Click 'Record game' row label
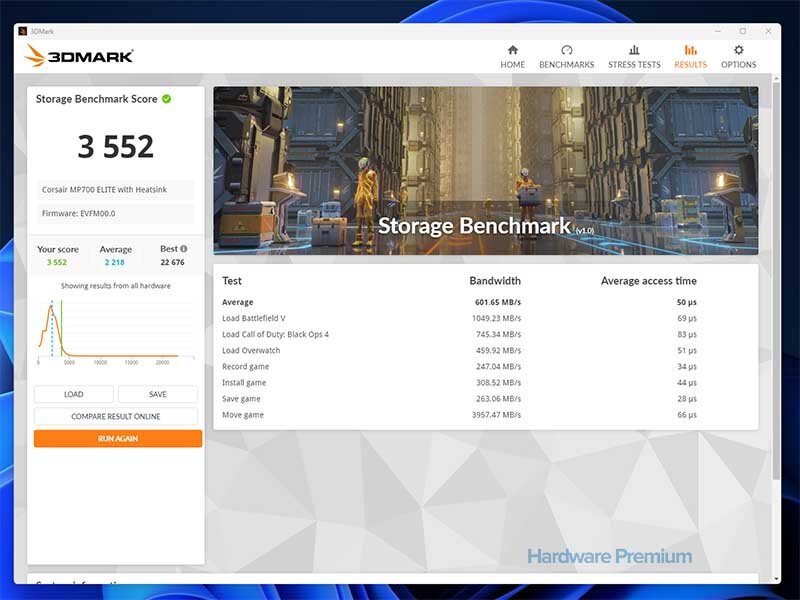The width and height of the screenshot is (800, 600). 245,366
